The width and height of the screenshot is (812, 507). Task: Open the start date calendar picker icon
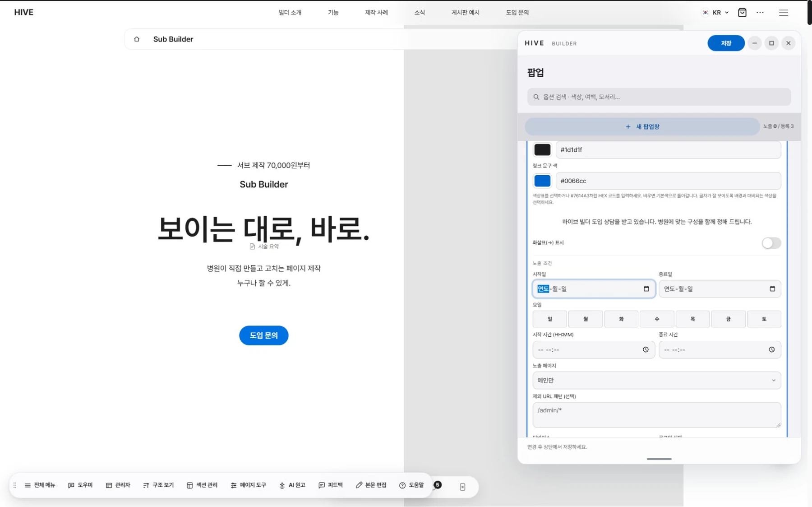click(646, 289)
